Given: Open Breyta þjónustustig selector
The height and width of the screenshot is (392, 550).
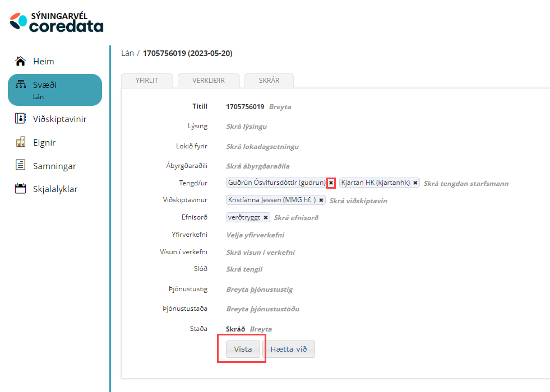Looking at the screenshot, I should pyautogui.click(x=259, y=290).
